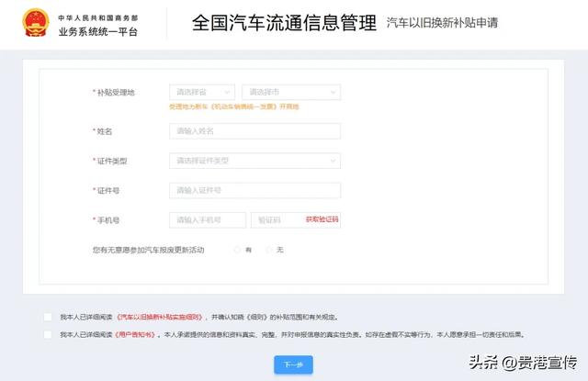Viewport: 588px width, 381px height.
Task: Open the 《用户告知书》 link
Action: [x=135, y=334]
